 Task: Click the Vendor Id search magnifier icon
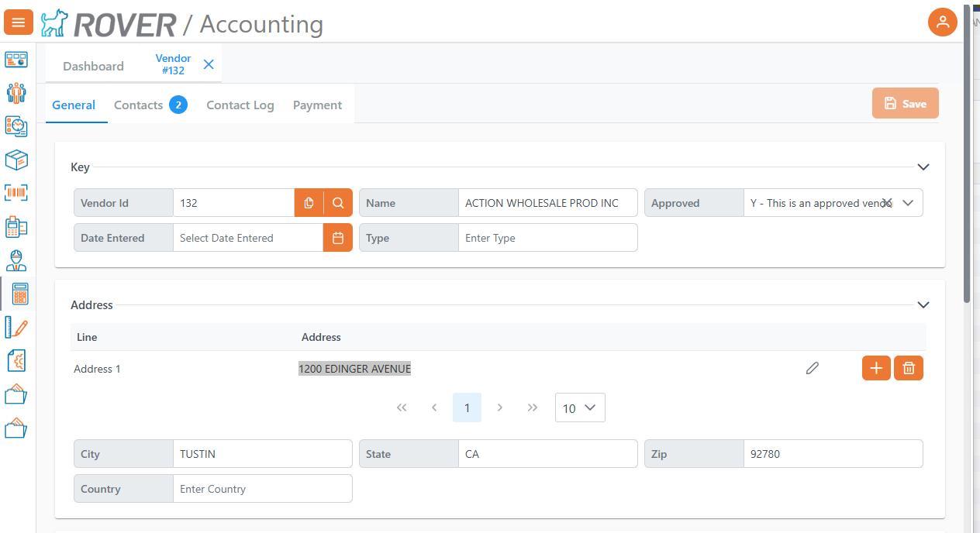click(x=338, y=203)
